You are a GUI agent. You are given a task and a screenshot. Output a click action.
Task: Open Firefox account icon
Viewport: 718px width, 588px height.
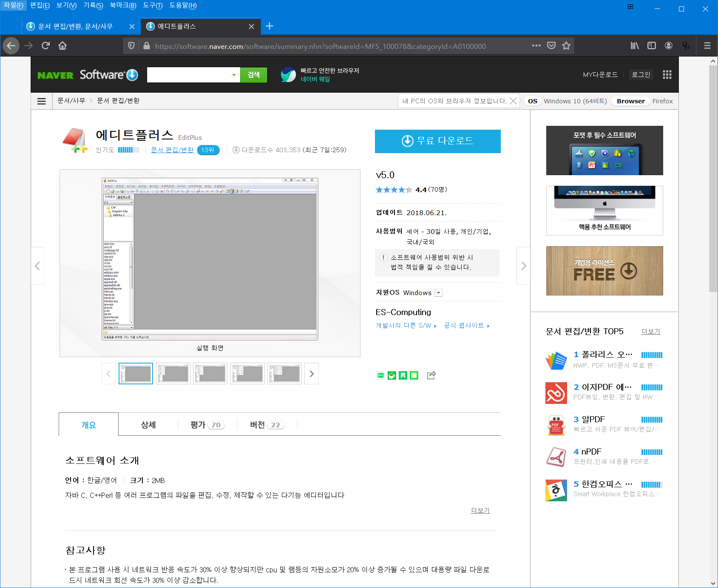(669, 45)
